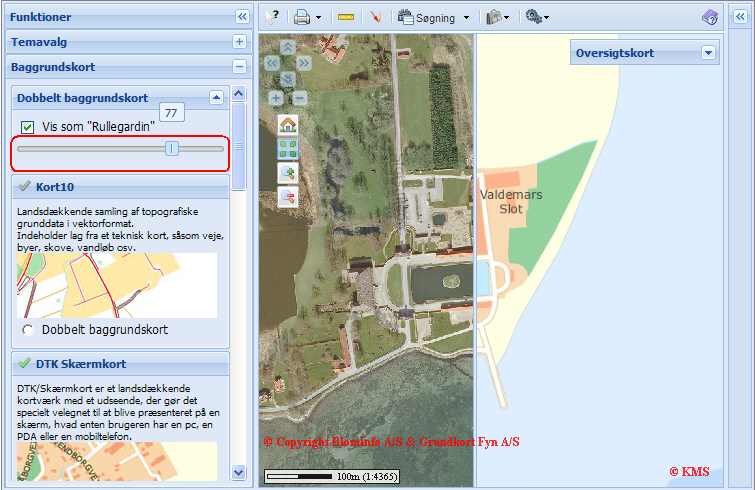Open the gears settings menu
Viewport: 755px width, 490px height.
pos(537,17)
